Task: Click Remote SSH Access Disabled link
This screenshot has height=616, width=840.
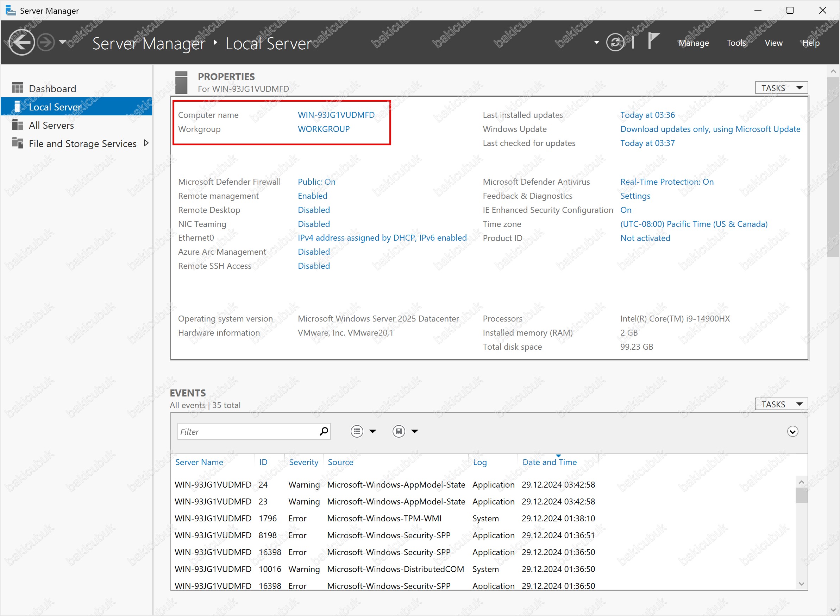Action: click(314, 266)
